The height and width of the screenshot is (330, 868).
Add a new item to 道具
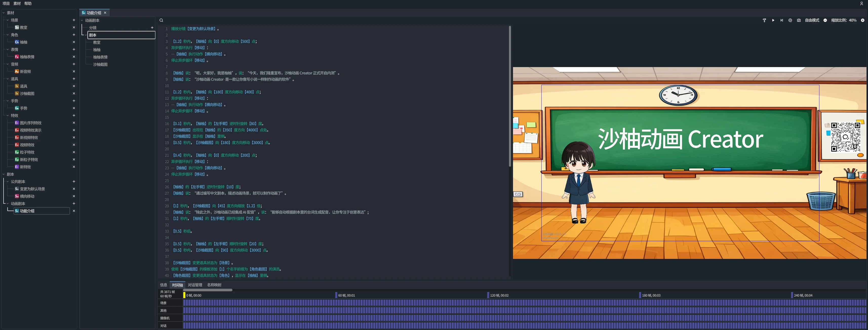click(74, 79)
